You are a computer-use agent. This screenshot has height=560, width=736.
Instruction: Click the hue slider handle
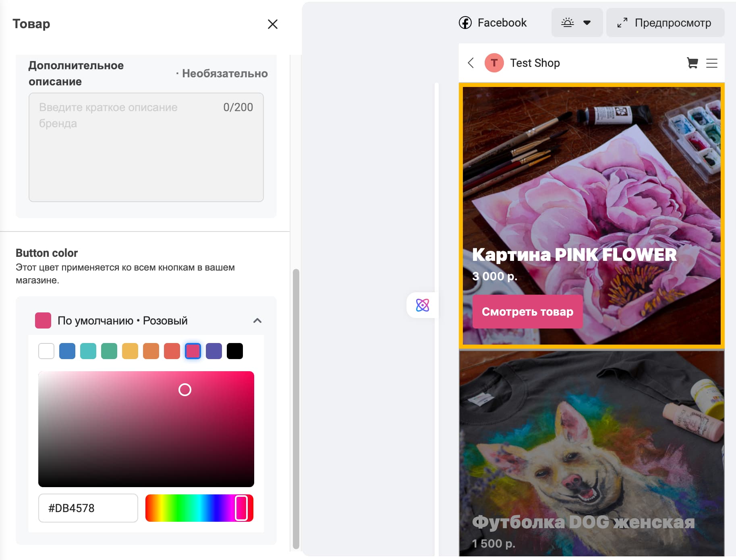click(241, 508)
